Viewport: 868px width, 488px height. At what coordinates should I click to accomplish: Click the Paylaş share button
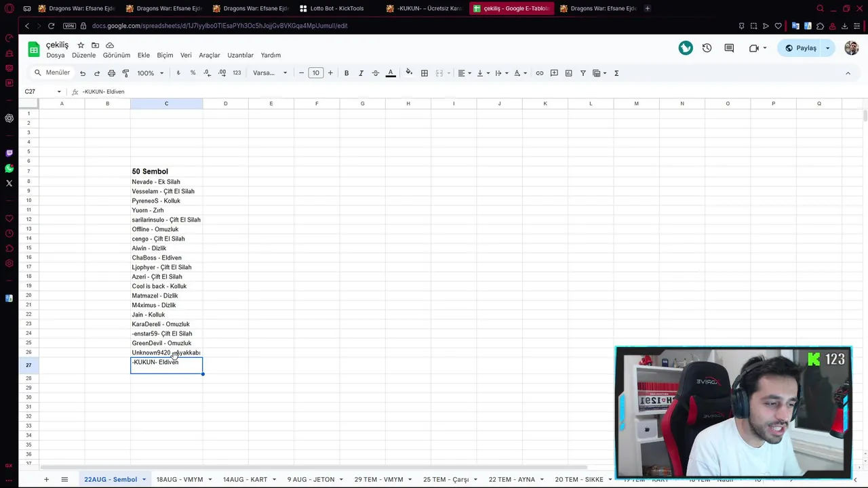[x=800, y=48]
